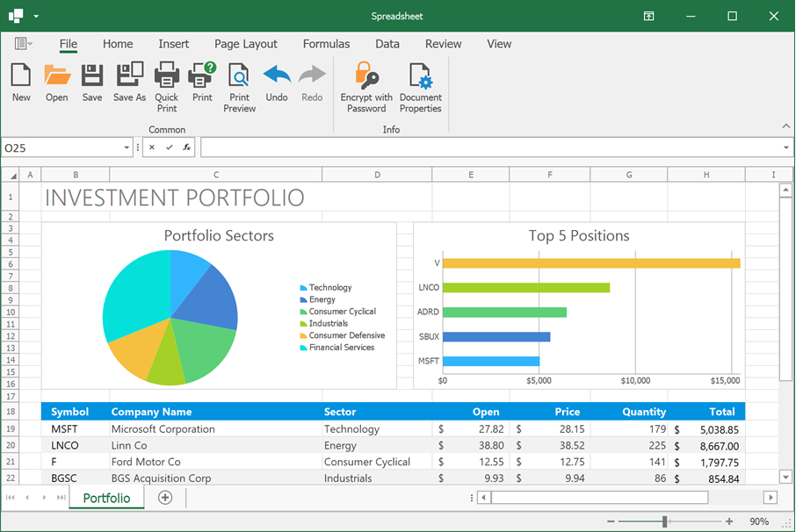Screen dimensions: 796x532
Task: Click the 90% zoom level text
Action: click(x=759, y=521)
